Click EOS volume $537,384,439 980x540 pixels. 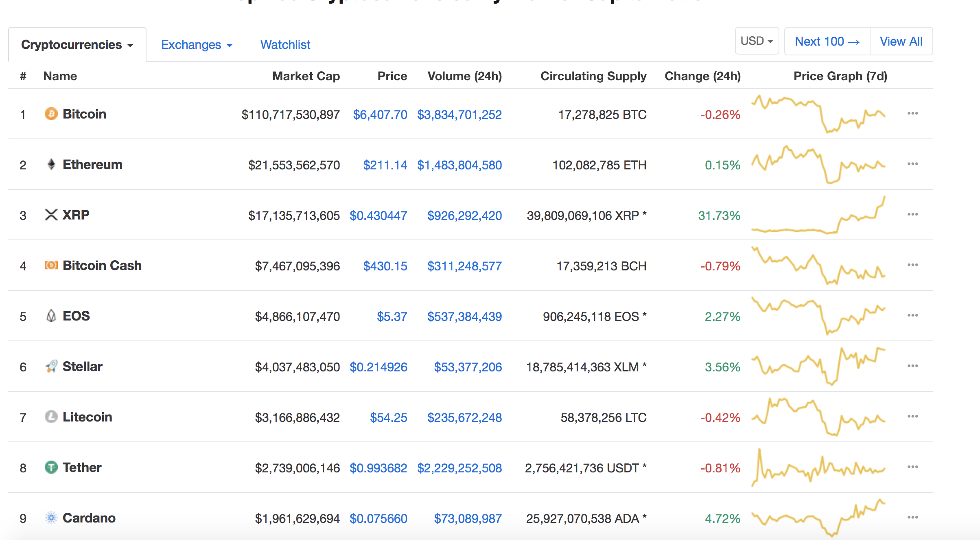click(x=464, y=316)
